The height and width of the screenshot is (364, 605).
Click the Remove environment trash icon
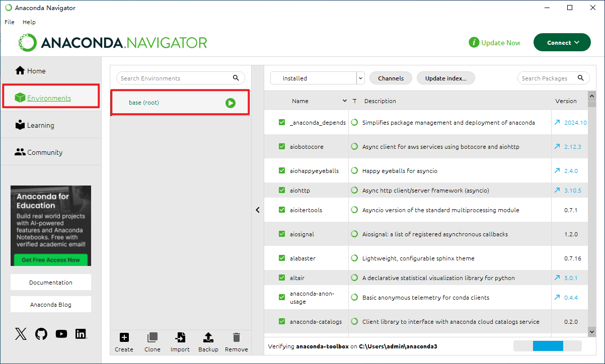pos(237,337)
